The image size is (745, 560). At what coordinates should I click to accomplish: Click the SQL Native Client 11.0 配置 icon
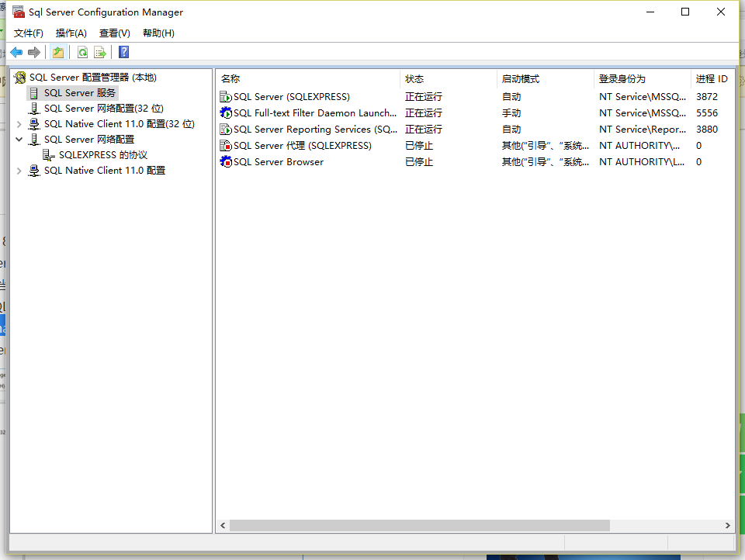point(34,171)
